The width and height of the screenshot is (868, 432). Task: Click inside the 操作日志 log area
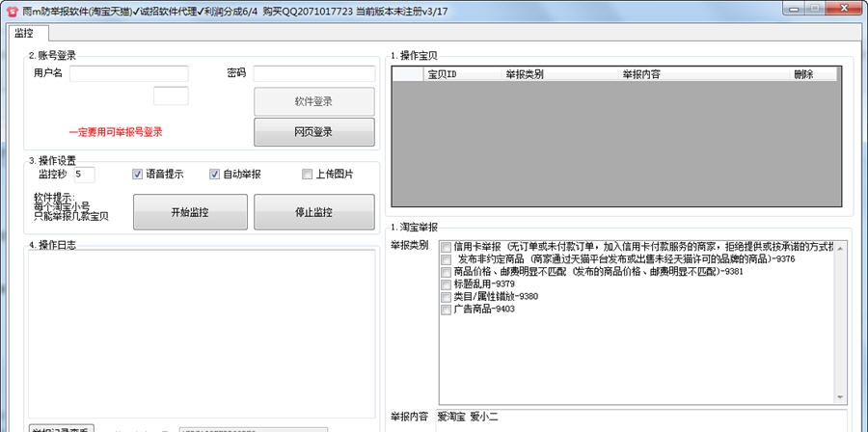[203, 334]
